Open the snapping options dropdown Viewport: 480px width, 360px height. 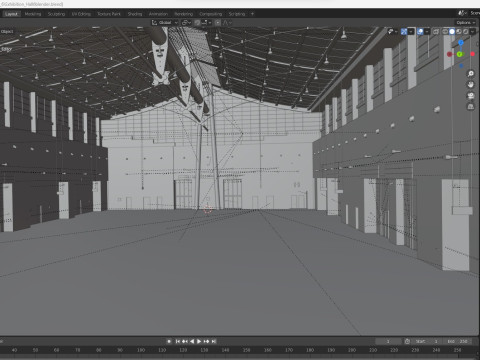tap(207, 23)
